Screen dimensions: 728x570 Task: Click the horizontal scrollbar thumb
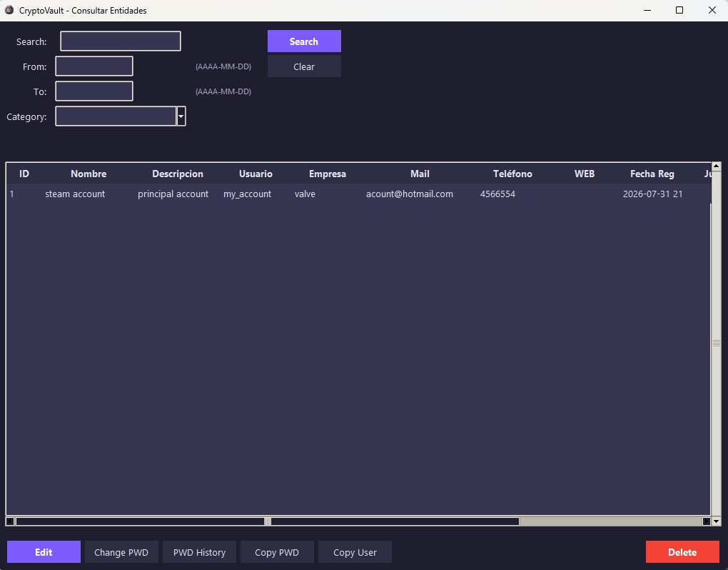tap(268, 521)
